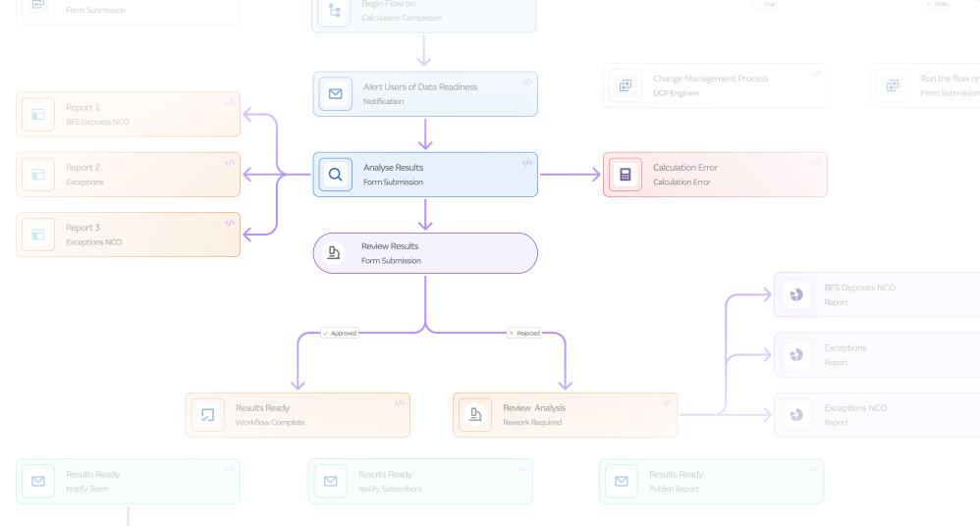980x526 pixels.
Task: Click the pie chart icon of Exceptions NCO Report node
Action: (796, 415)
